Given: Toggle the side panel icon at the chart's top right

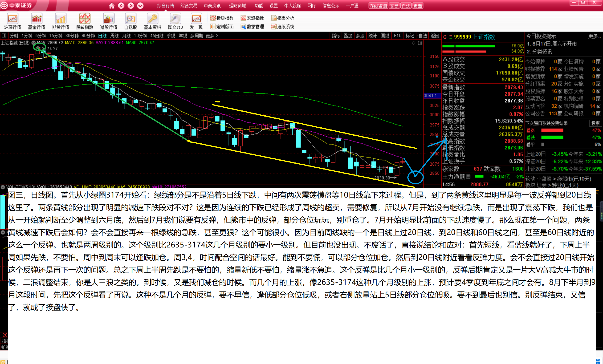Looking at the screenshot, I should [x=420, y=43].
